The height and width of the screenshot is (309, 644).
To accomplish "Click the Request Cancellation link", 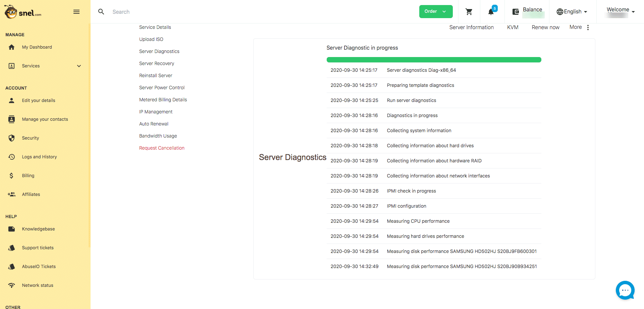I will pos(162,148).
